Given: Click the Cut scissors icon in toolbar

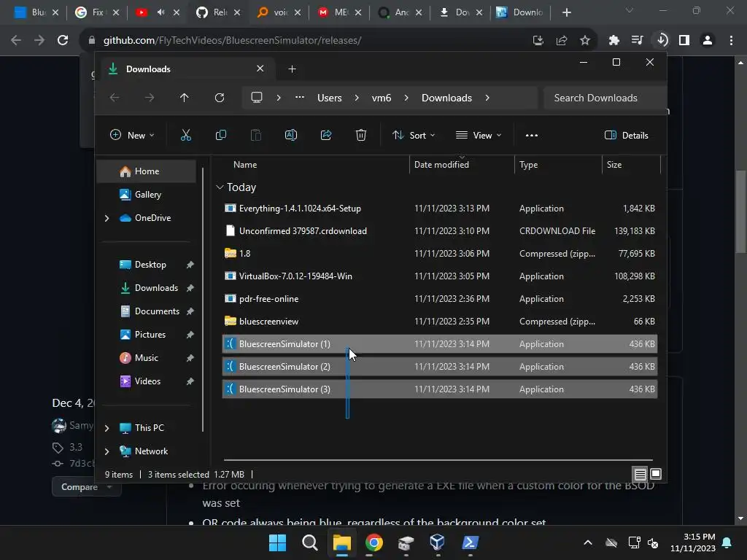Looking at the screenshot, I should (x=186, y=135).
